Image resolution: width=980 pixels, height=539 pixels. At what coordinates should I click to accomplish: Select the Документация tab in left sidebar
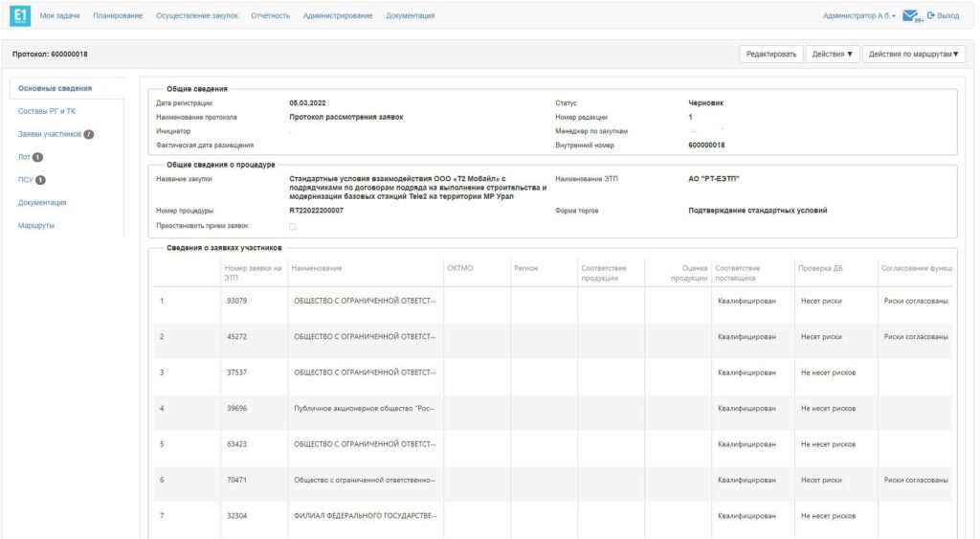46,203
